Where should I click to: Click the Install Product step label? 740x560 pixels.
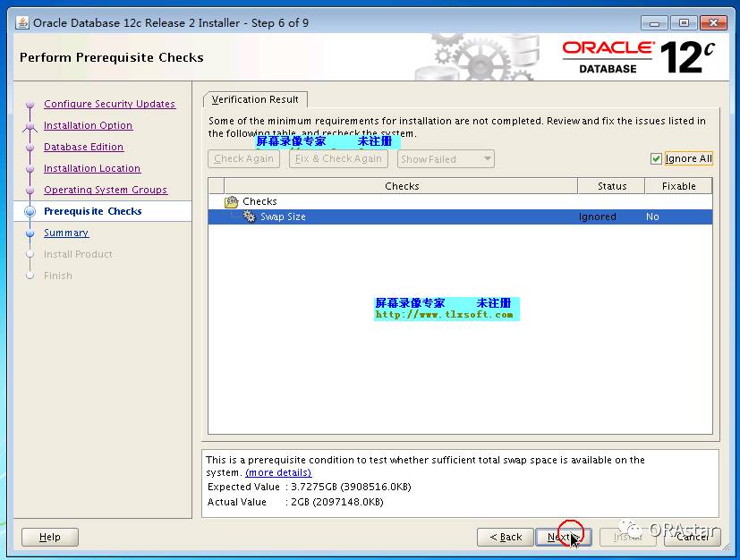[78, 254]
